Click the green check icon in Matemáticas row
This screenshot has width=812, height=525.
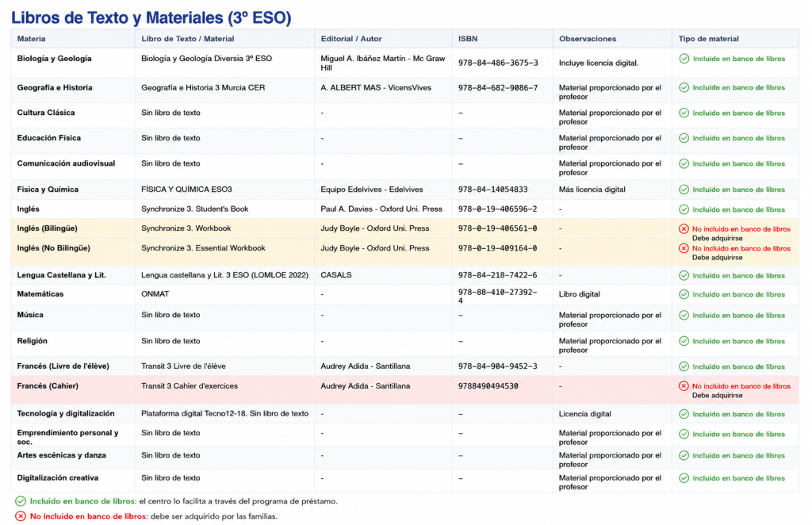pyautogui.click(x=684, y=294)
